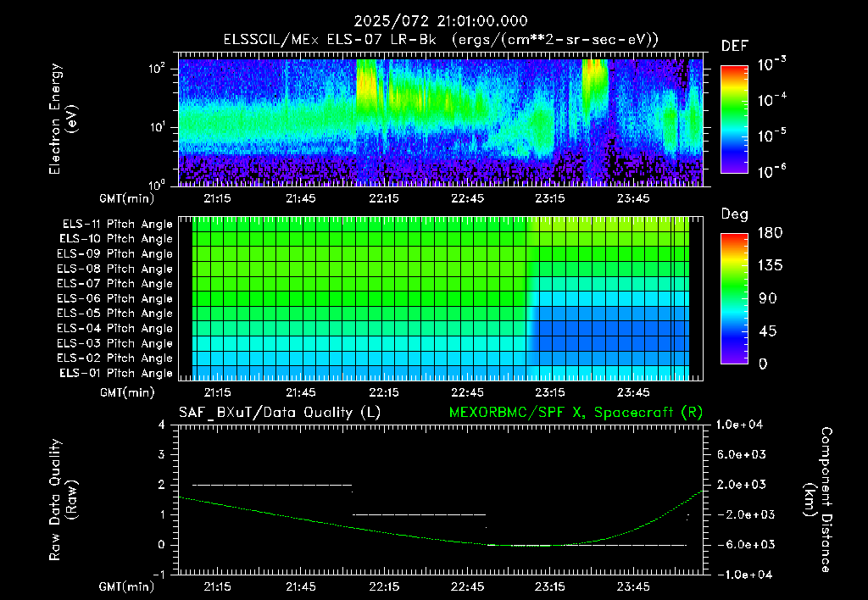Click the ELS-02 Pitch Angle row label

tap(114, 358)
